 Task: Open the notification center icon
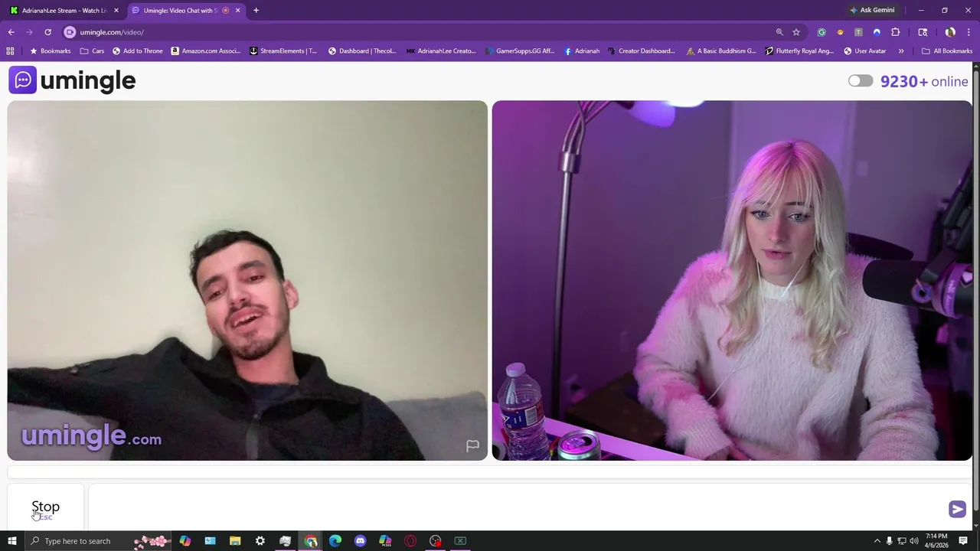tap(963, 541)
